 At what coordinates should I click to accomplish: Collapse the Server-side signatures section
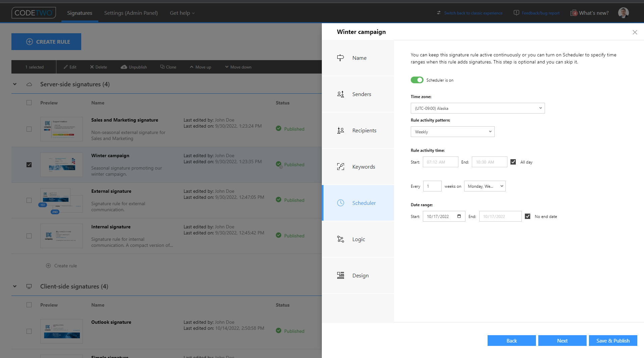click(14, 84)
